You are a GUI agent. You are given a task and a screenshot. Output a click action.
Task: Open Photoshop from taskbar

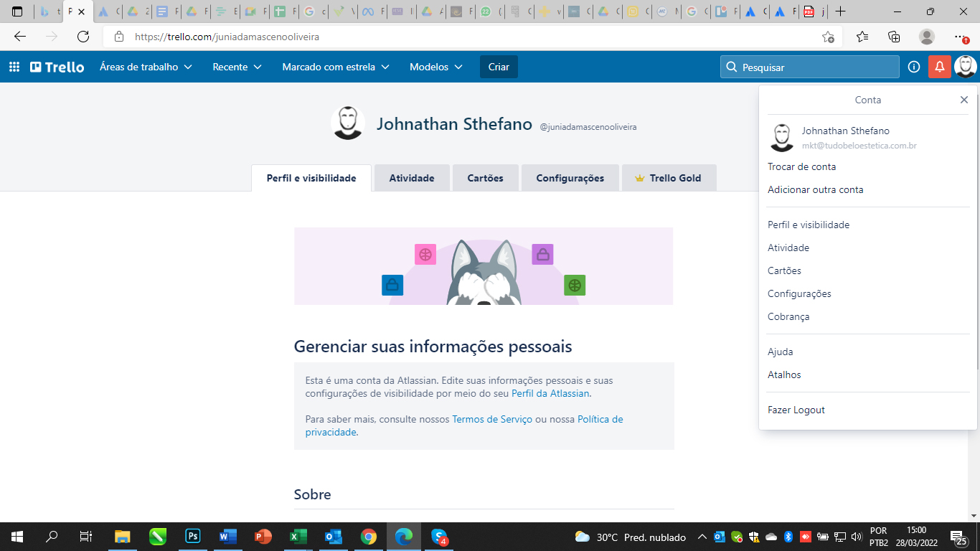tap(193, 537)
